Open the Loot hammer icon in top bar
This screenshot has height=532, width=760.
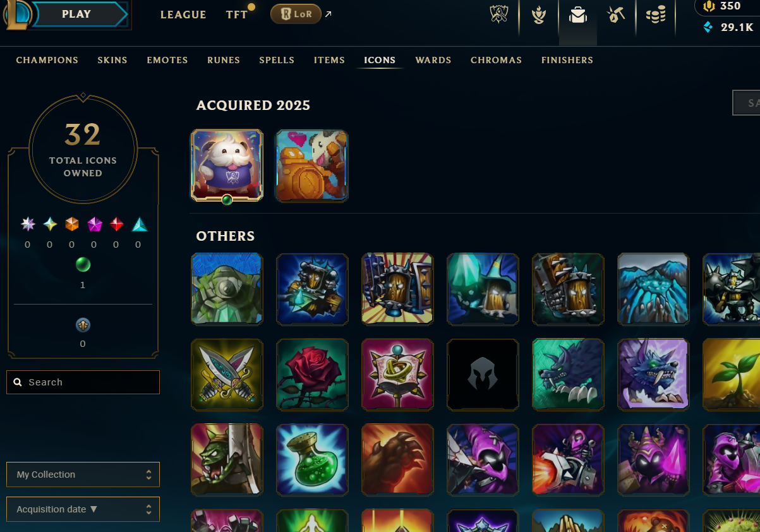616,15
